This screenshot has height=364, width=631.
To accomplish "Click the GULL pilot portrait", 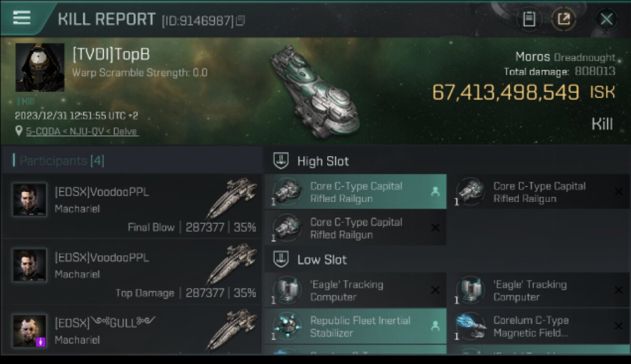I will (x=30, y=331).
